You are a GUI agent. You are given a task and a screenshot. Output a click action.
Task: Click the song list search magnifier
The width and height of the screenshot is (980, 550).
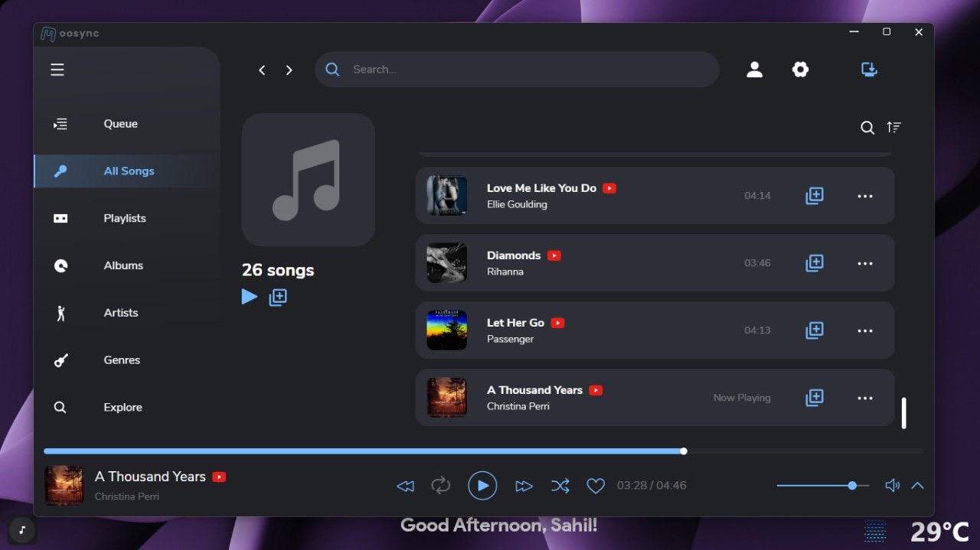point(867,128)
